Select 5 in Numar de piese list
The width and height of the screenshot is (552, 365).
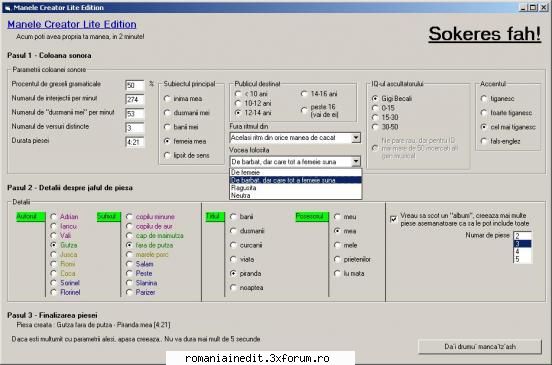[522, 259]
